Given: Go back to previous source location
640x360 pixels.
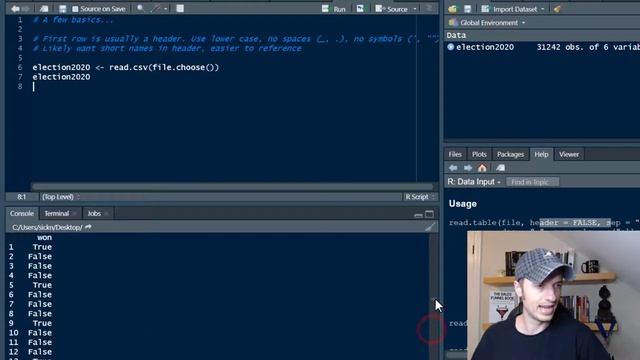Looking at the screenshot, I should tap(16, 9).
